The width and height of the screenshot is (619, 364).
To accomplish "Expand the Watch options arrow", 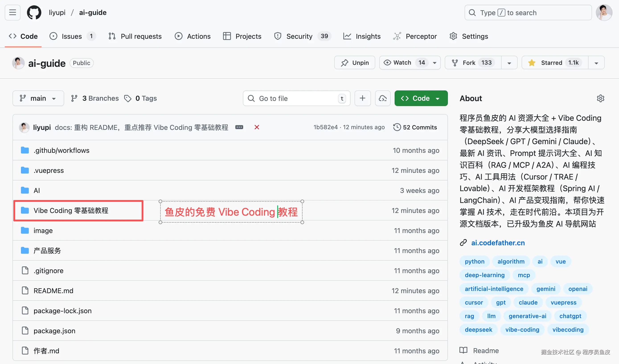I will pyautogui.click(x=434, y=62).
